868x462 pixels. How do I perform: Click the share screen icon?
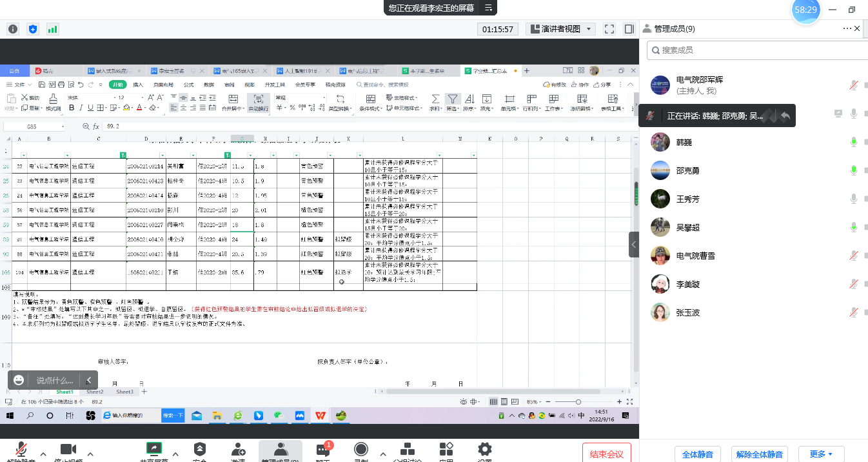point(154,450)
